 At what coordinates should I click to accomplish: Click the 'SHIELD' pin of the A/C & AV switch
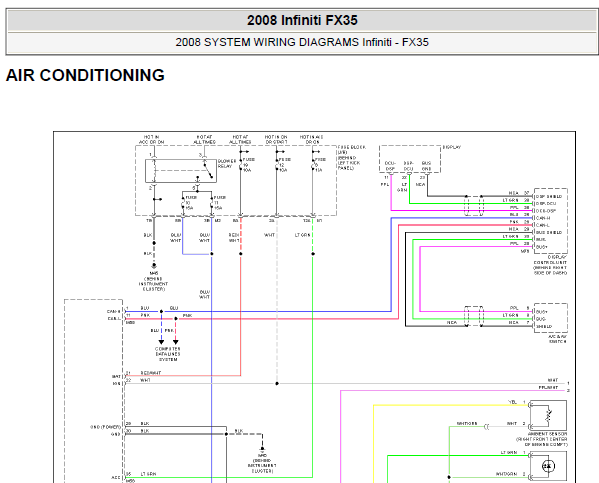point(544,326)
